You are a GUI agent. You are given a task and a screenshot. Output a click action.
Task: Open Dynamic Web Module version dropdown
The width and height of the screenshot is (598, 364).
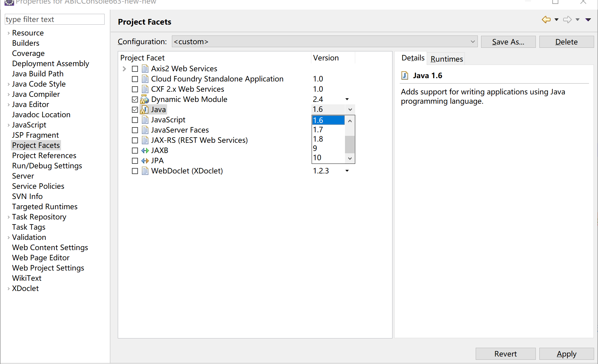[347, 99]
